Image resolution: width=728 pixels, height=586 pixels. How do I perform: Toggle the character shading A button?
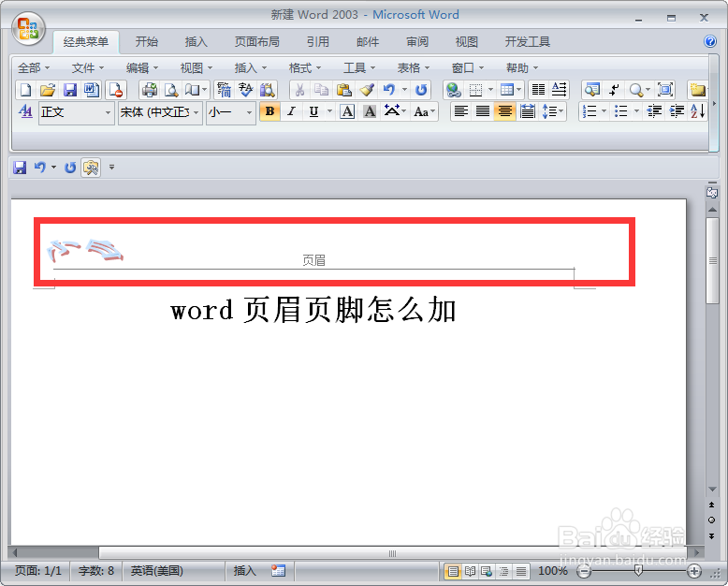(x=370, y=111)
